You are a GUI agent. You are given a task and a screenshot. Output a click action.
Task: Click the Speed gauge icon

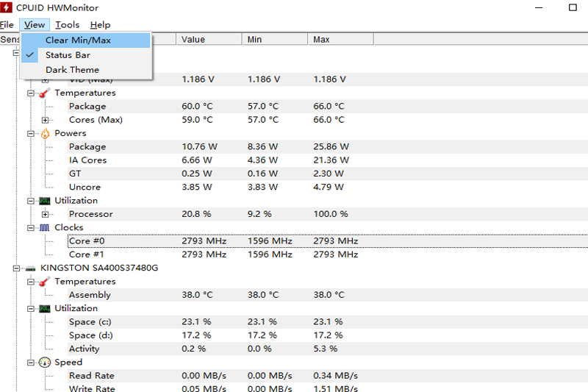45,363
